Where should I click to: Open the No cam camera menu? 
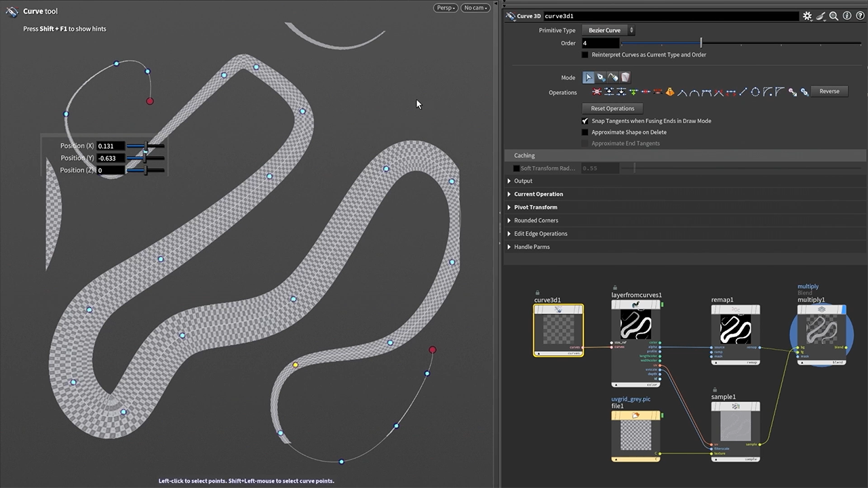tap(475, 8)
